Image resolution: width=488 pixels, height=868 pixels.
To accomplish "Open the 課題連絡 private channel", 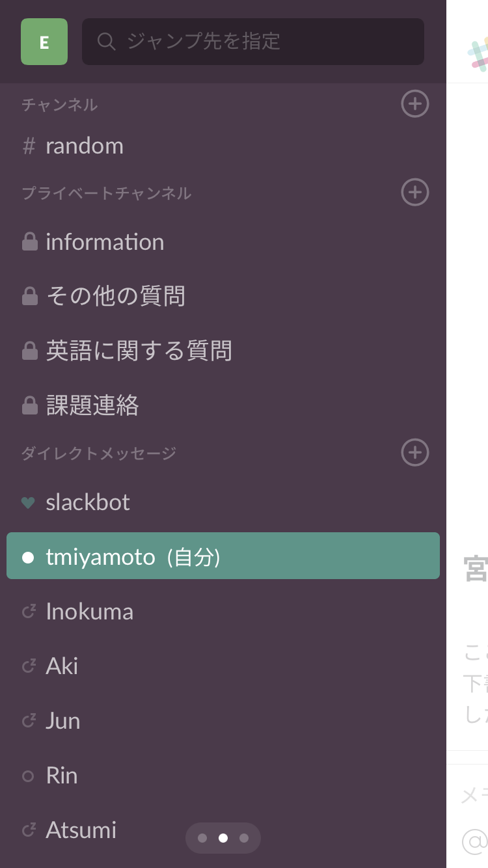I will (223, 405).
